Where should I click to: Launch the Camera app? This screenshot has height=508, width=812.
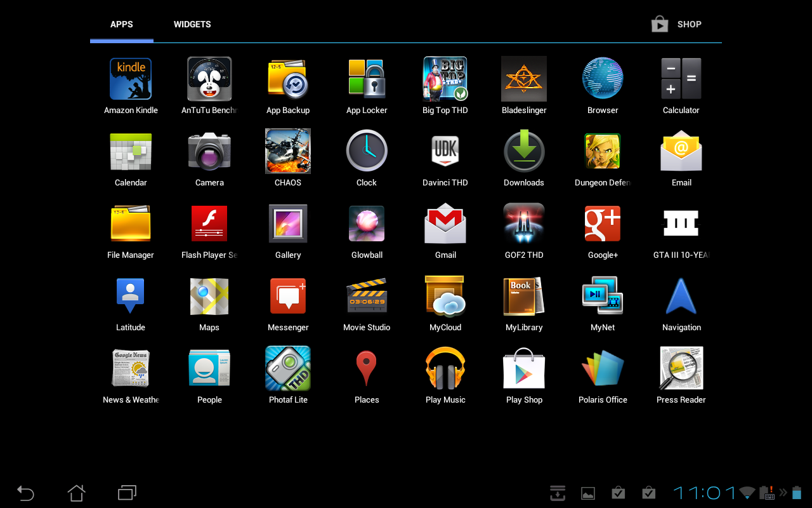pos(209,151)
